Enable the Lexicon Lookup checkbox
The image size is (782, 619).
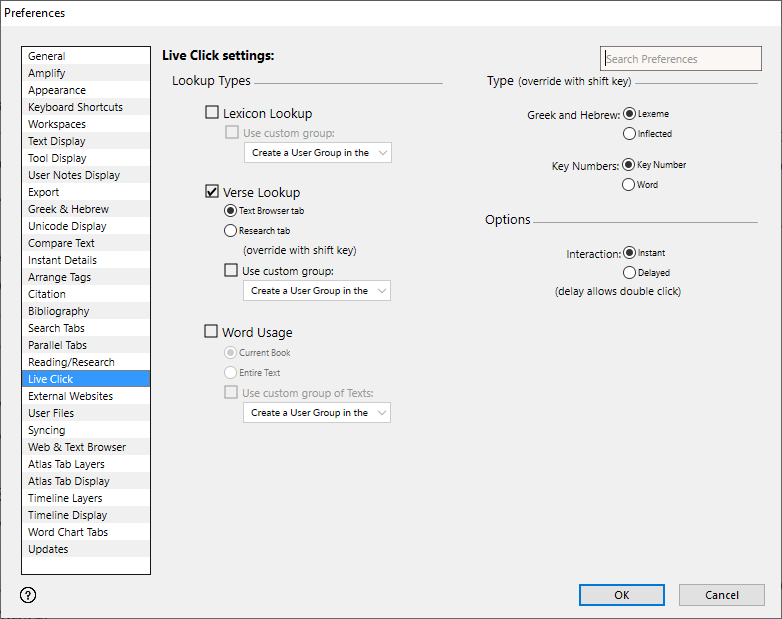pyautogui.click(x=212, y=113)
